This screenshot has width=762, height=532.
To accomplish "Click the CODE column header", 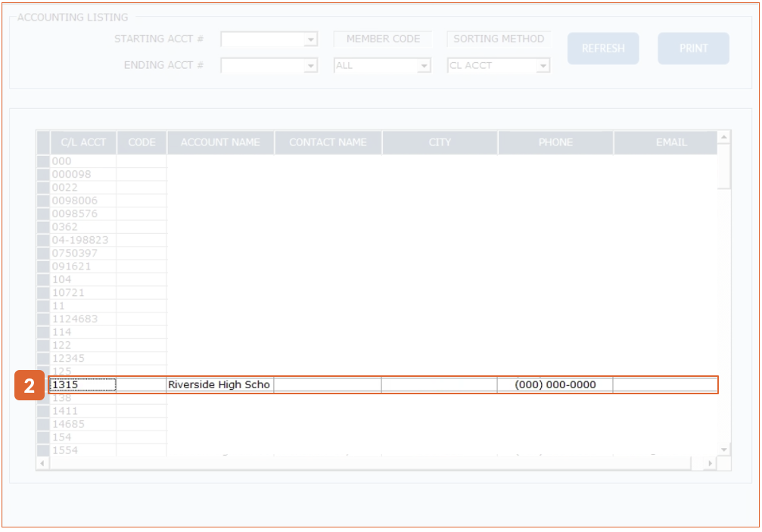I will [x=142, y=142].
